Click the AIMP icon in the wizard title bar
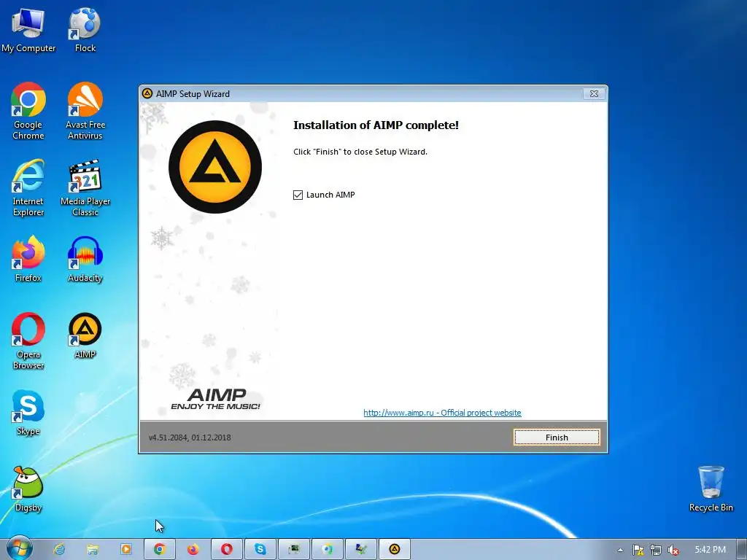Screen dimensions: 747x560 [147, 93]
